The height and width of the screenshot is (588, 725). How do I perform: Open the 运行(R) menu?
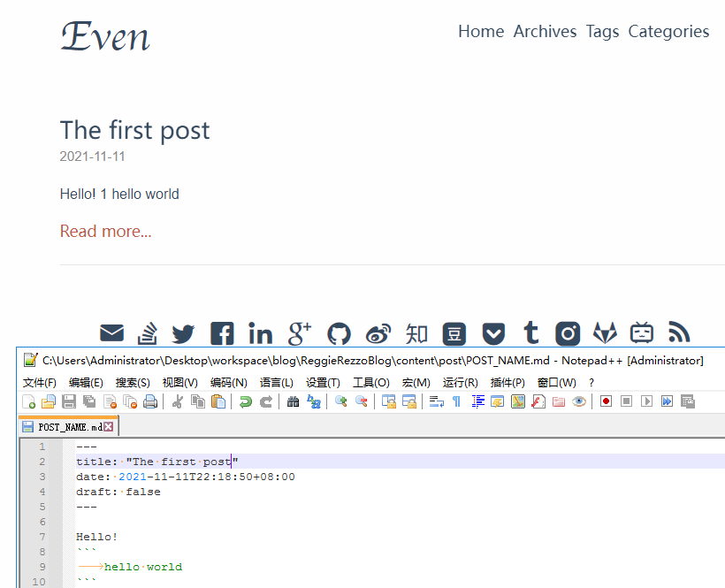460,383
